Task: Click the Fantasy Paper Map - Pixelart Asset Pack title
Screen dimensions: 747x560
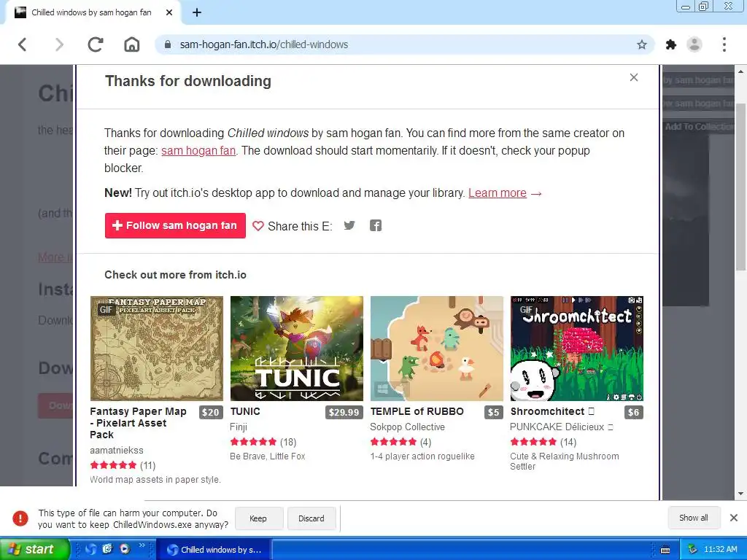Action: [138, 423]
